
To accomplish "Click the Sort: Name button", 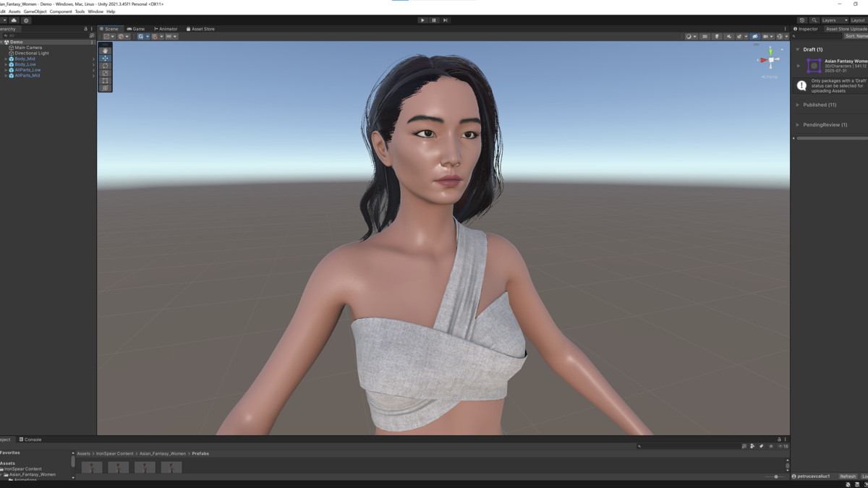I will [856, 36].
